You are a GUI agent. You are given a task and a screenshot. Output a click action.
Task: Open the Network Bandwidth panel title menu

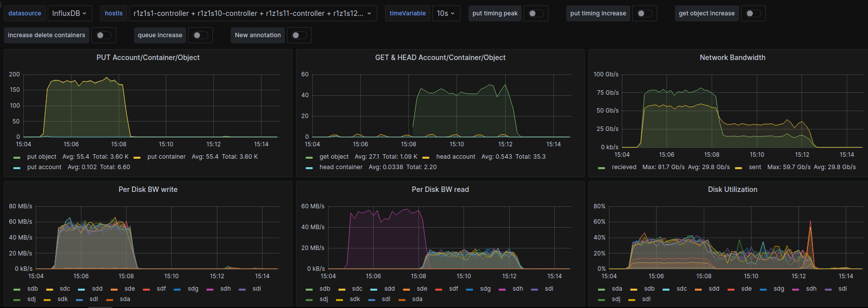pyautogui.click(x=732, y=58)
